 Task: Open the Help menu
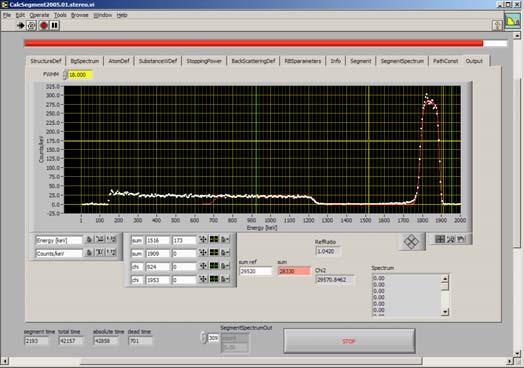coord(122,15)
